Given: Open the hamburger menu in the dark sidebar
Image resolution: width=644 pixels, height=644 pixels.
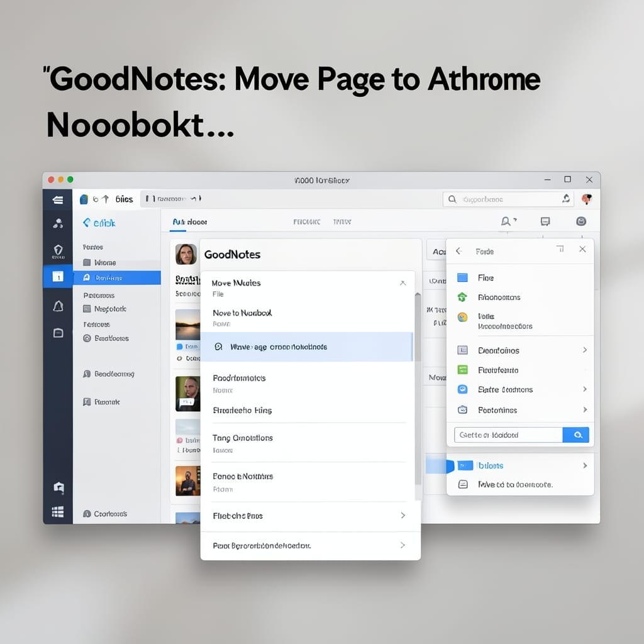Looking at the screenshot, I should tap(58, 199).
